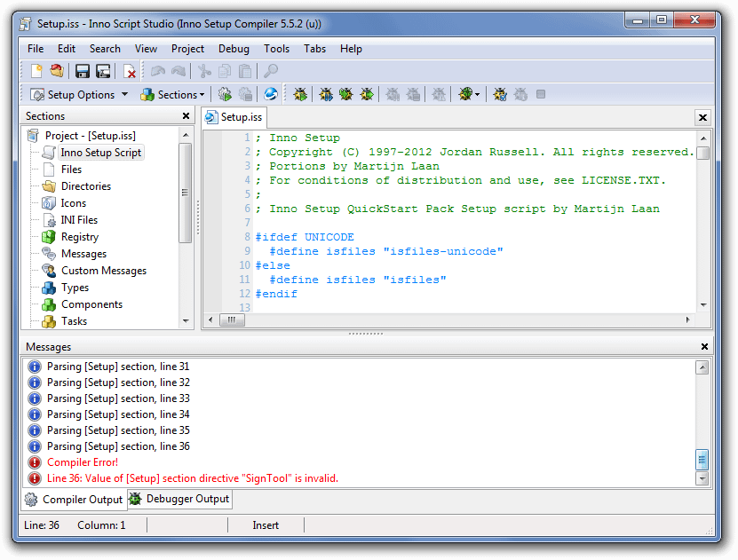Viewport: 738px width, 560px height.
Task: Click the Sections panel vertical scrollbar down arrow
Action: 186,320
